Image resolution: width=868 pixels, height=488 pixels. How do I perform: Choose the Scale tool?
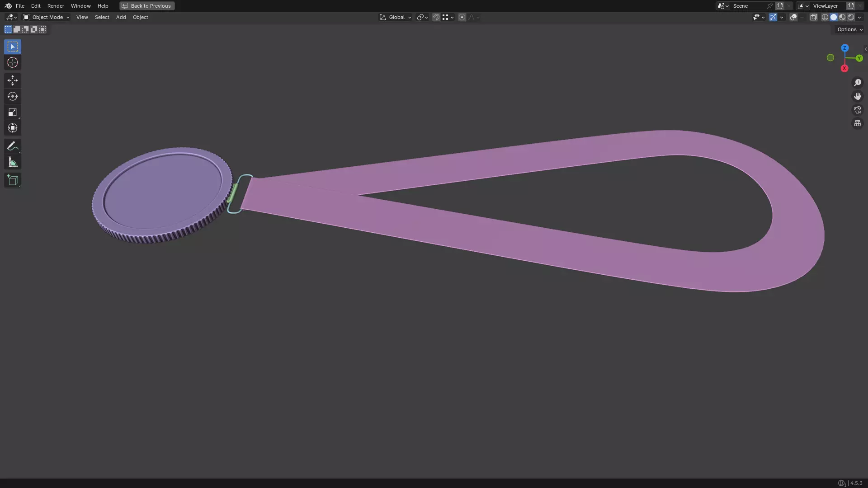point(12,112)
